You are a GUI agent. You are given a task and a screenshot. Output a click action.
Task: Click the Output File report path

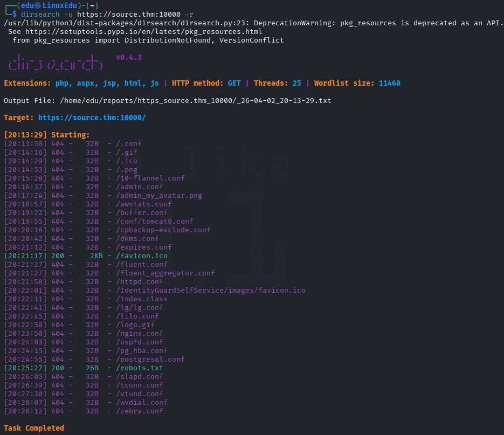[x=196, y=101]
